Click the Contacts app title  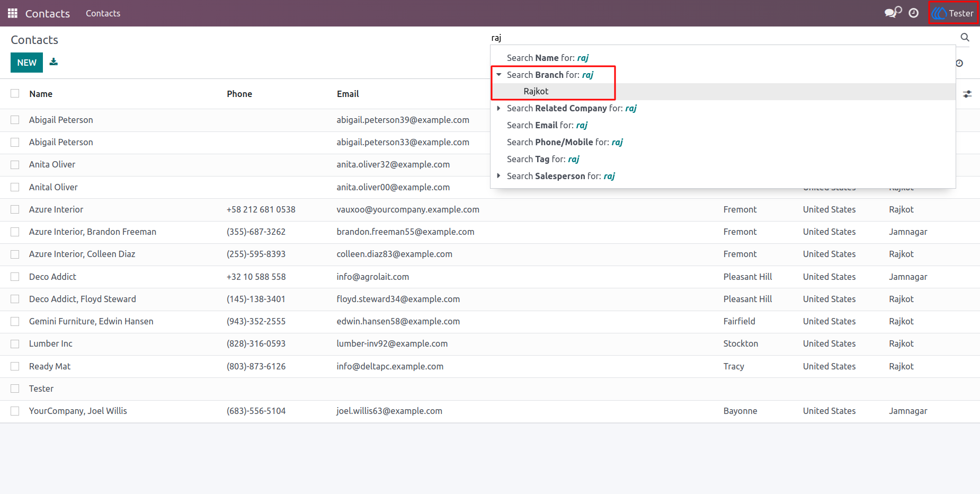click(x=48, y=13)
